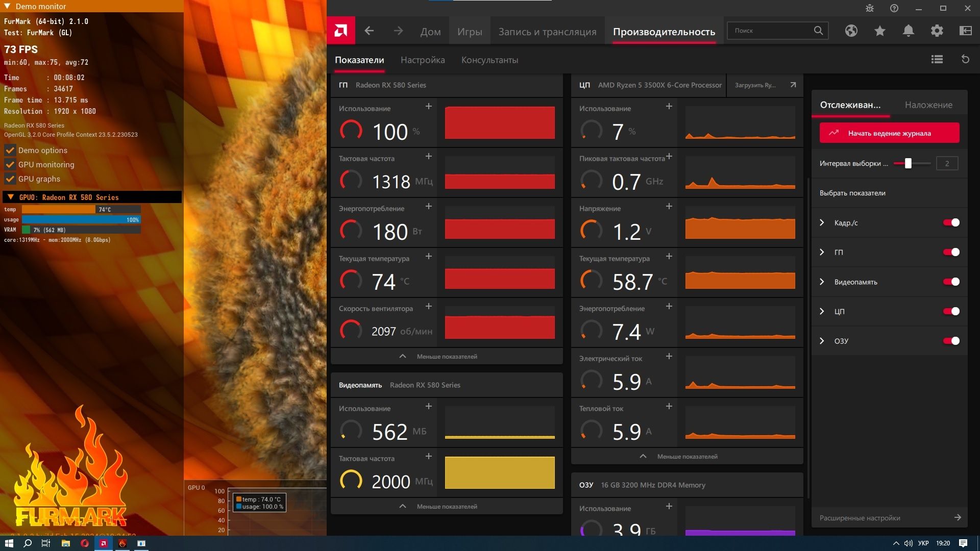
Task: Uncheck Demo options in FurMark
Action: [10, 150]
